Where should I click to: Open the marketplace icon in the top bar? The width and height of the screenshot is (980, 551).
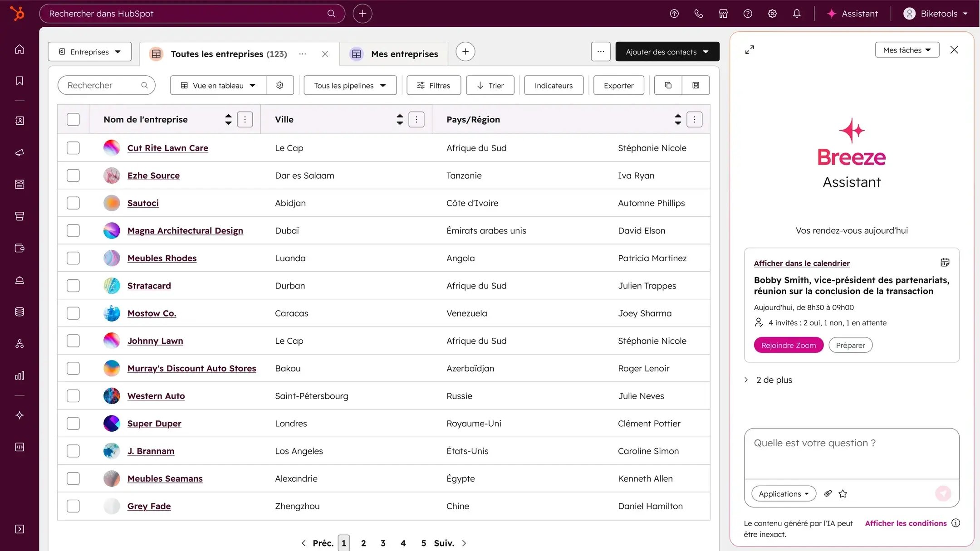pyautogui.click(x=723, y=13)
